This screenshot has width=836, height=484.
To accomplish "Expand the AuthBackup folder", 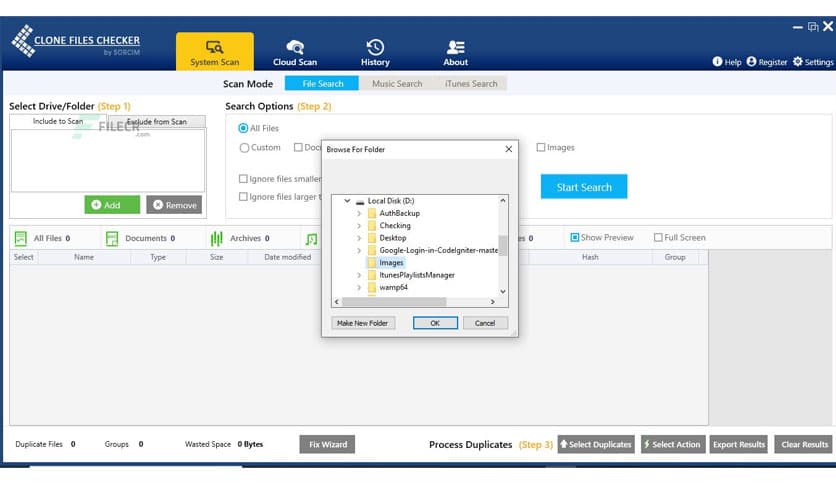I will click(359, 213).
